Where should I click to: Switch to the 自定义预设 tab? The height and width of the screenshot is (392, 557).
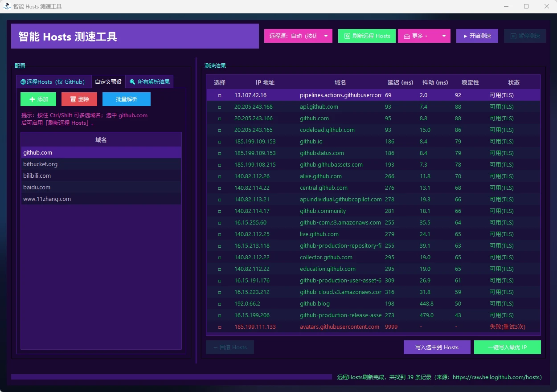click(x=108, y=82)
